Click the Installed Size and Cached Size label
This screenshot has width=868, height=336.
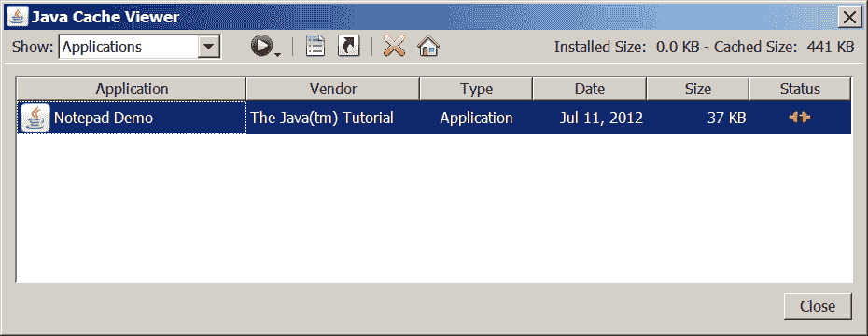[704, 47]
